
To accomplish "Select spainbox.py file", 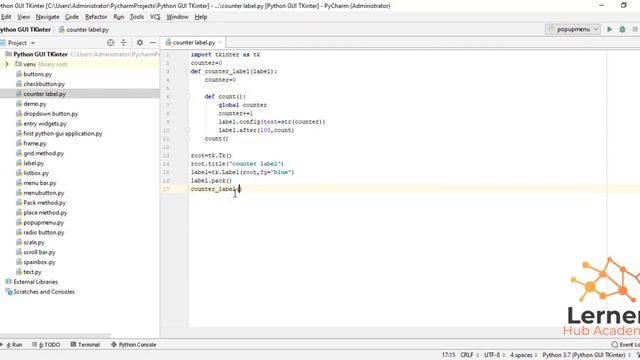I will [x=39, y=262].
